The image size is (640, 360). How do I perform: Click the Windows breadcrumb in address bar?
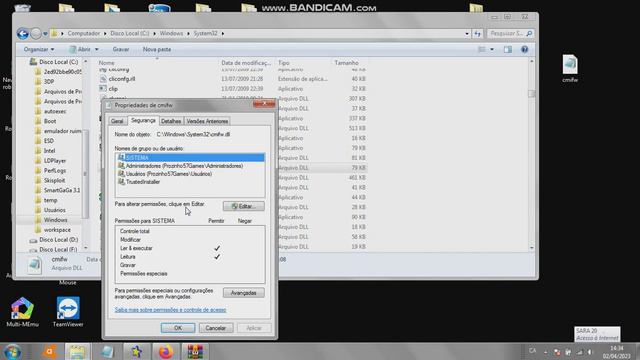(x=171, y=33)
